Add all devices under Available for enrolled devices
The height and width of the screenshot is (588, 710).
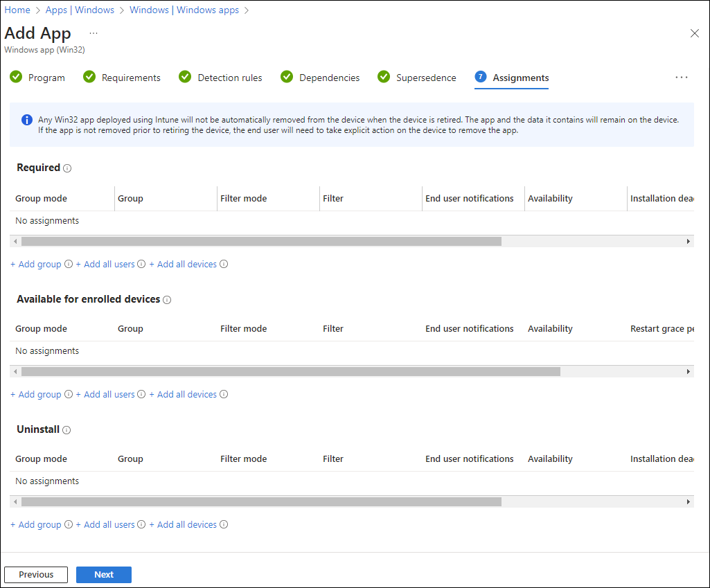(x=183, y=394)
